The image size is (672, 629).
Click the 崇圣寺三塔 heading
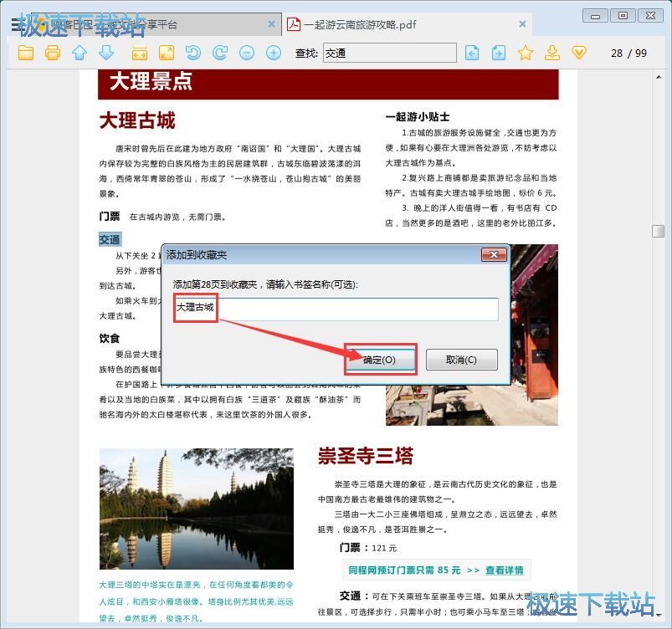coord(366,456)
